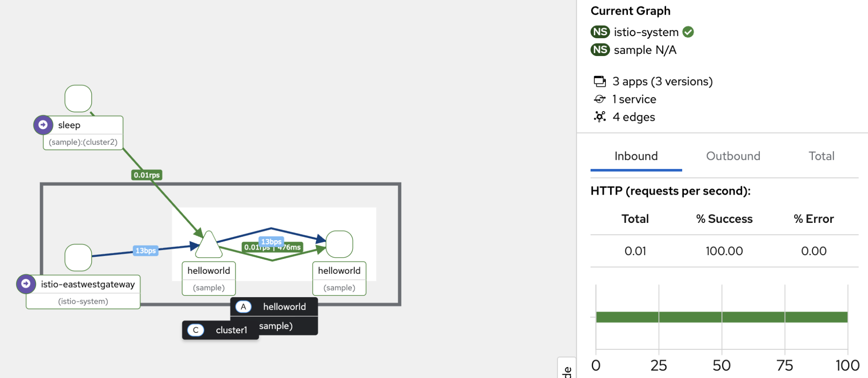Screen dimensions: 868x378
Task: Click the sleep app node square
Action: tap(78, 98)
